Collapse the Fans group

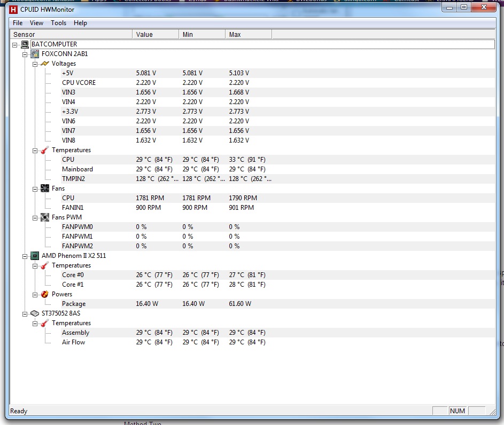(35, 189)
